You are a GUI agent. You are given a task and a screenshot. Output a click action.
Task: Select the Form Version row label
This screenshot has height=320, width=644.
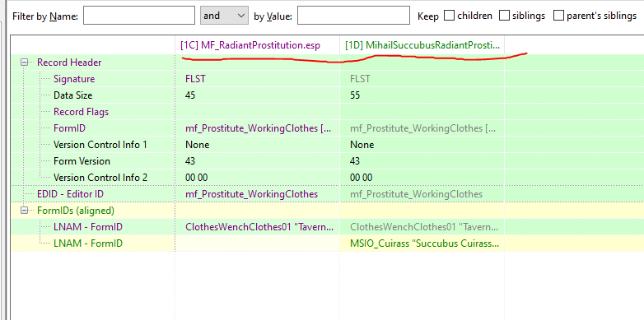click(82, 161)
